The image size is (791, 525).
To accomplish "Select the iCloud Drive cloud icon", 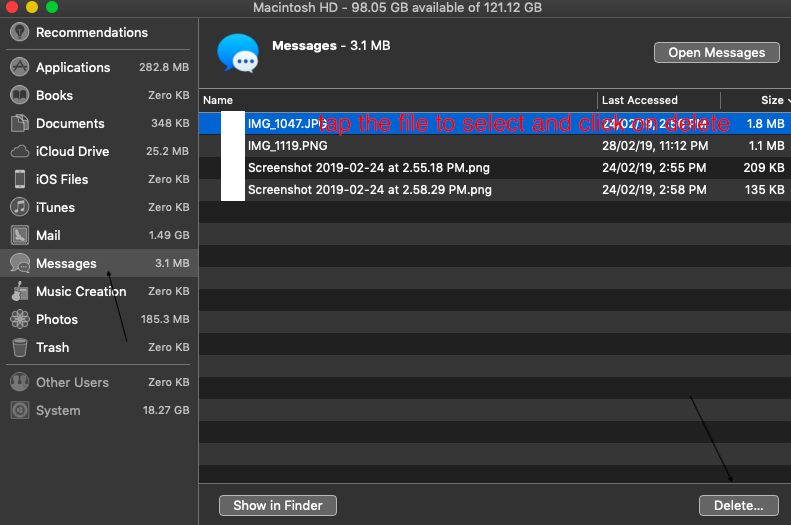I will (x=19, y=151).
